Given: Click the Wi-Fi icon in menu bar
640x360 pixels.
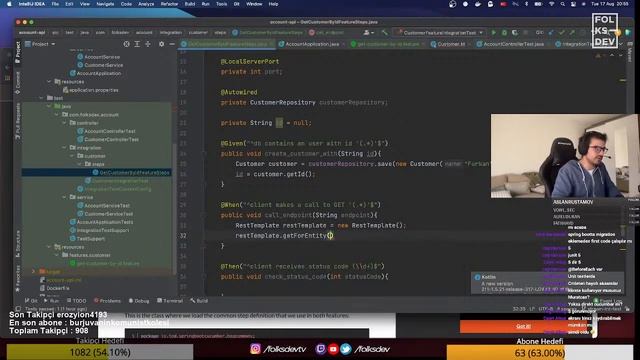Looking at the screenshot, I should coord(552,4).
